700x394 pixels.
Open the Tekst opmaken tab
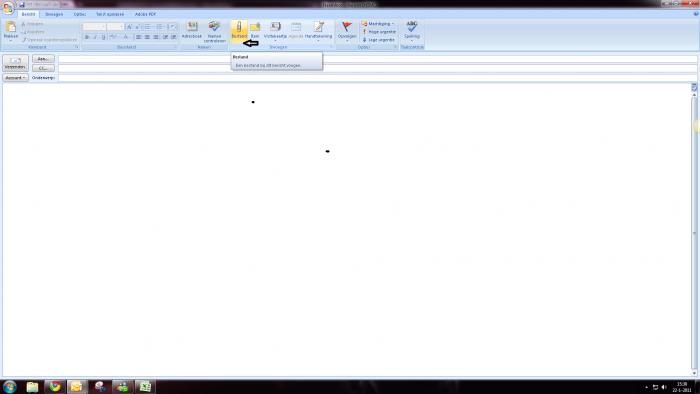[x=110, y=14]
